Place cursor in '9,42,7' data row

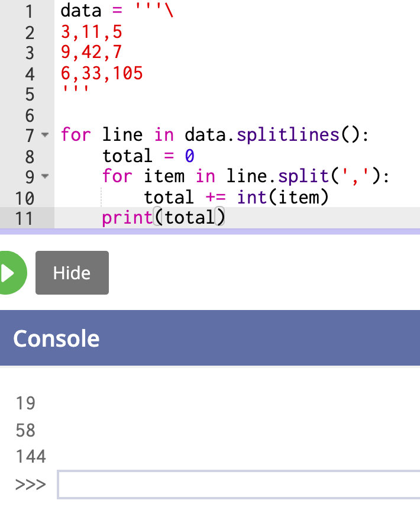coord(92,53)
